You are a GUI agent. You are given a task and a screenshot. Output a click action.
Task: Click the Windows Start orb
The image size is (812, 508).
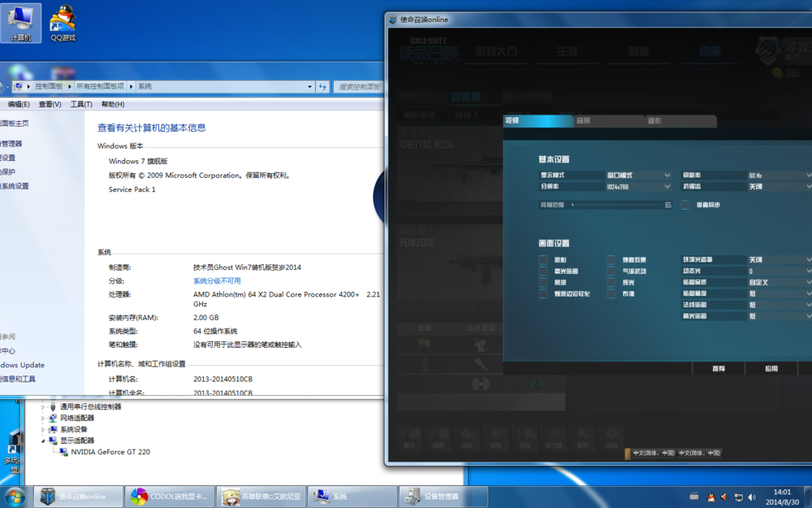point(15,497)
